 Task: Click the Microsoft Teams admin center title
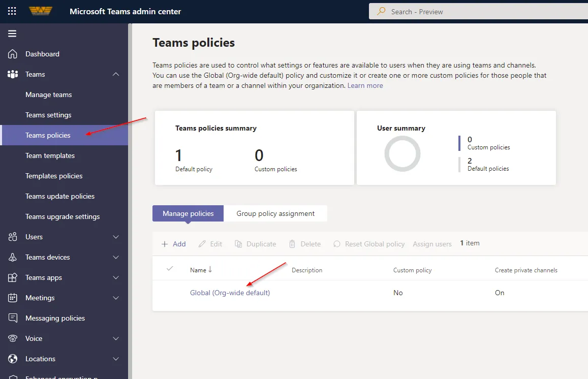pos(125,12)
